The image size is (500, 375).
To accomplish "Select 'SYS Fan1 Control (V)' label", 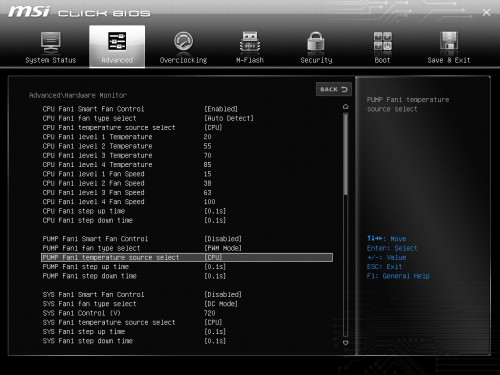I will tap(81, 313).
